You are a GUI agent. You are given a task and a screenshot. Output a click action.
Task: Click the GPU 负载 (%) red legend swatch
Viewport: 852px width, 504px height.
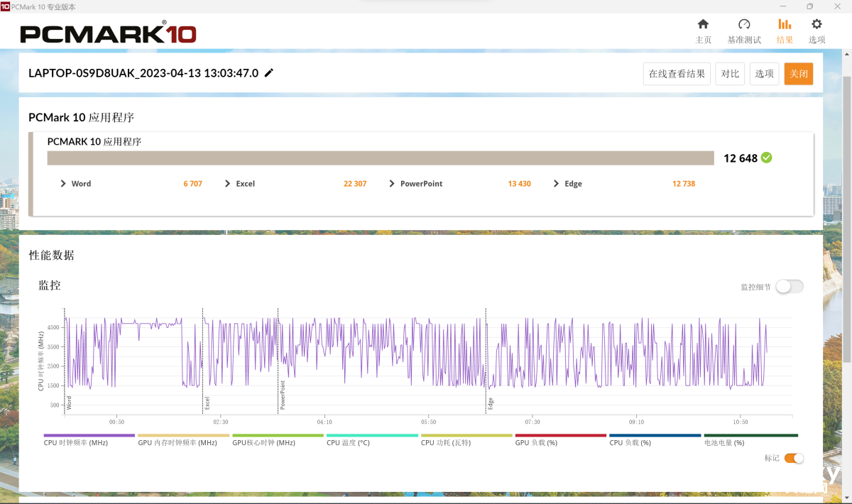(x=560, y=435)
